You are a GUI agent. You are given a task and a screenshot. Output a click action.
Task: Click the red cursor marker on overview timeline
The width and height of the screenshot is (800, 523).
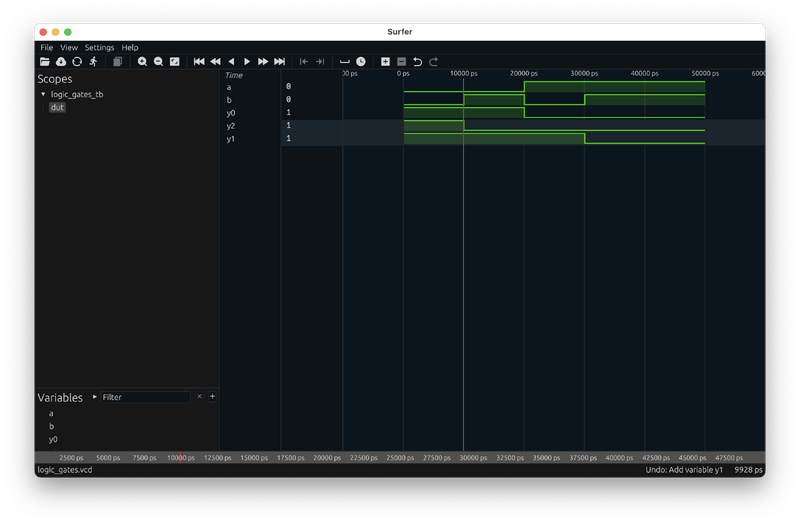pos(180,457)
